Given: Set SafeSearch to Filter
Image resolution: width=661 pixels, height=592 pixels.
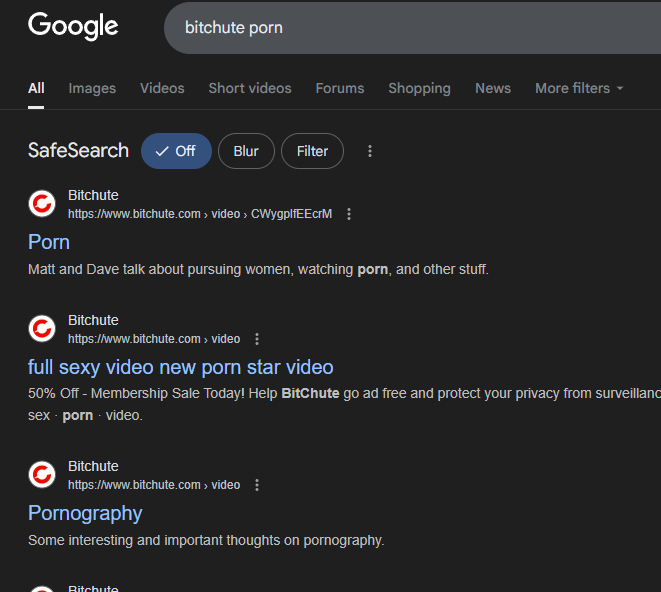Looking at the screenshot, I should click(312, 151).
